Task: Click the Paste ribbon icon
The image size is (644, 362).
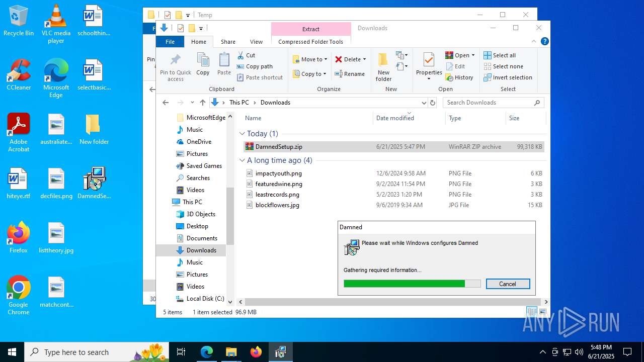Action: tap(224, 64)
